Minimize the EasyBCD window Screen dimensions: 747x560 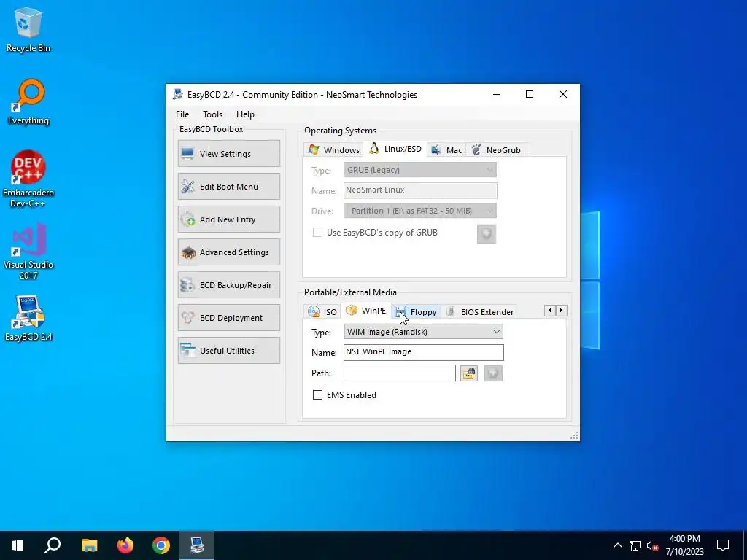[x=496, y=94]
